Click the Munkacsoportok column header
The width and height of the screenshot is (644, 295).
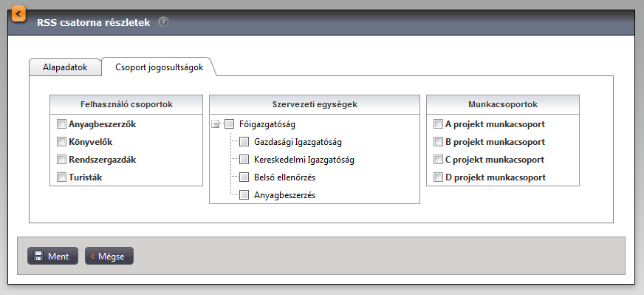point(503,104)
